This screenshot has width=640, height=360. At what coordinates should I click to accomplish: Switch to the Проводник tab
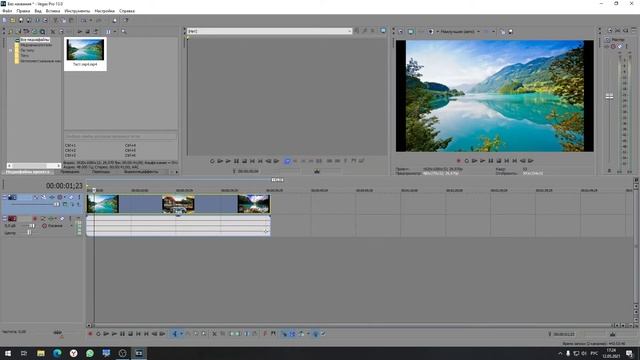coord(70,172)
